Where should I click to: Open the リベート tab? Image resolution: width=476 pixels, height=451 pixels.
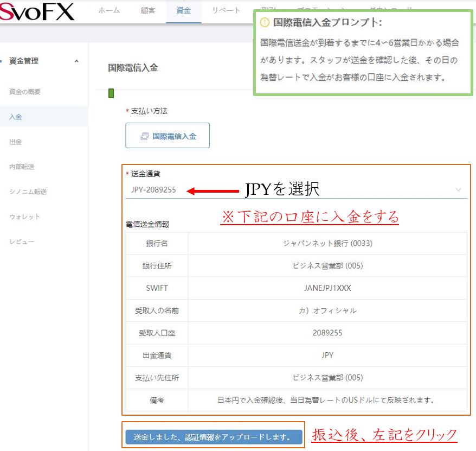226,10
